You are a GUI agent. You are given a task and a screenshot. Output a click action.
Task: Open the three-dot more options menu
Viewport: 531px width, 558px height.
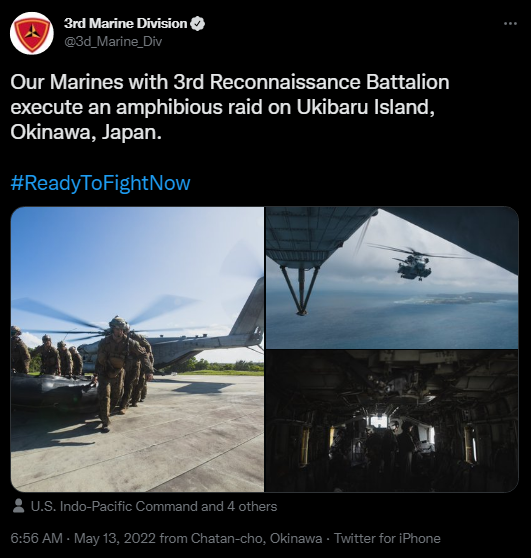tap(510, 23)
